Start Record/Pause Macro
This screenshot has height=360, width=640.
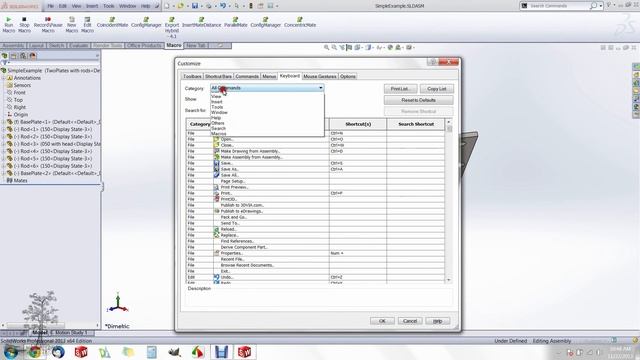click(48, 24)
